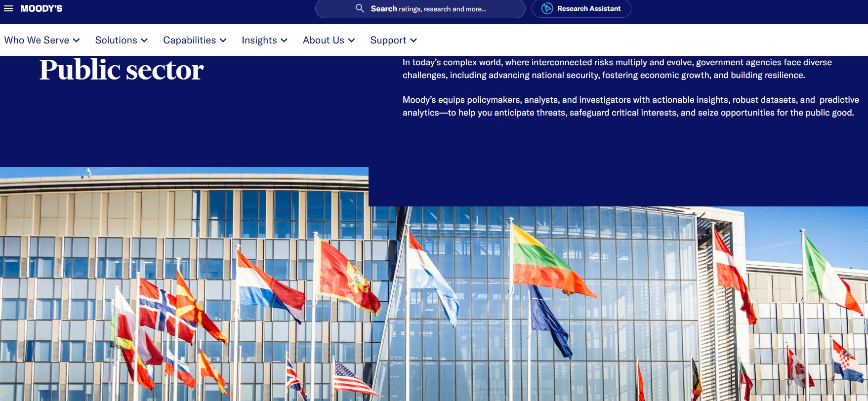Expand the chevron next to Who We Serve
The height and width of the screenshot is (401, 868).
point(77,40)
